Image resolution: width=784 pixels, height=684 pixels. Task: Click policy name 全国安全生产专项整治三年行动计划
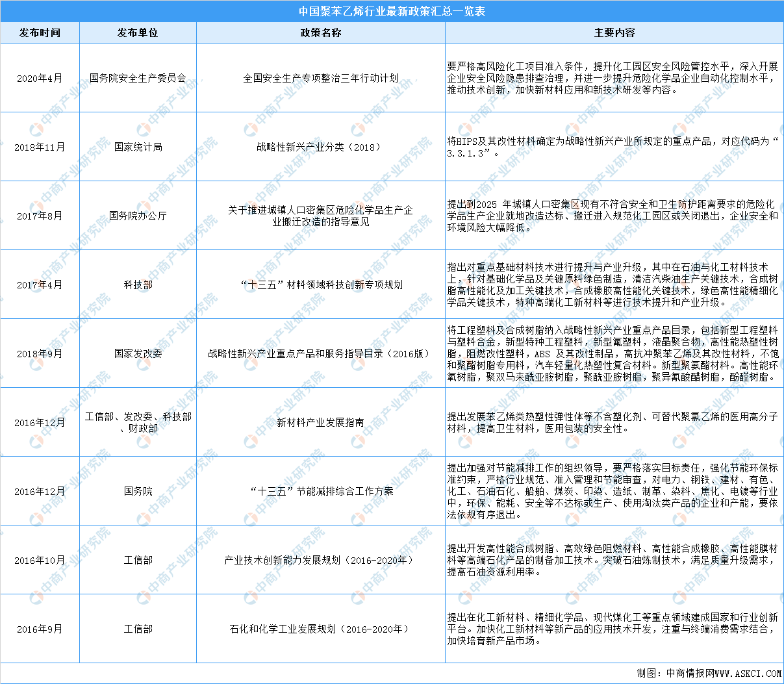(321, 78)
